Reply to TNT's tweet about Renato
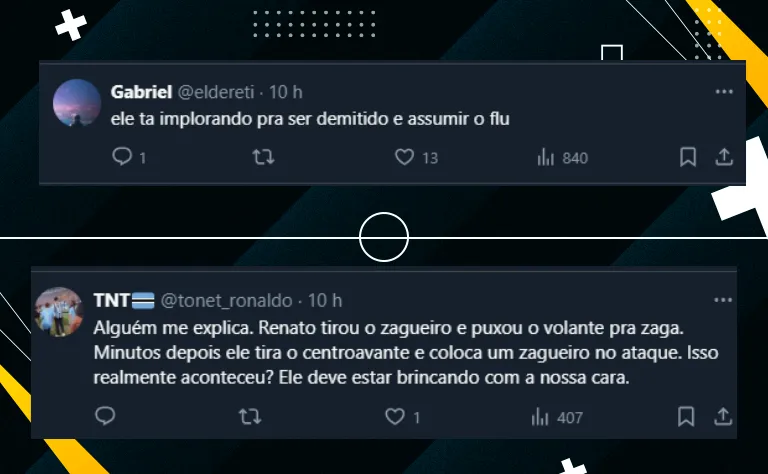 tap(105, 416)
